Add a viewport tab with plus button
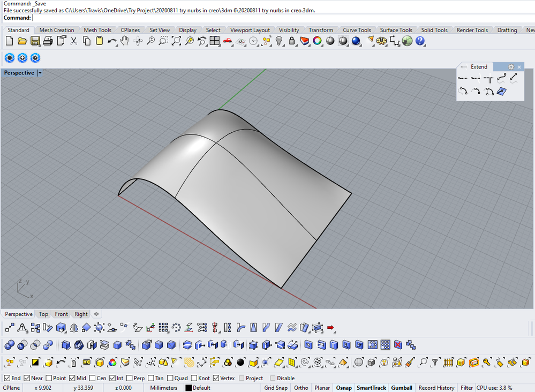 click(96, 314)
